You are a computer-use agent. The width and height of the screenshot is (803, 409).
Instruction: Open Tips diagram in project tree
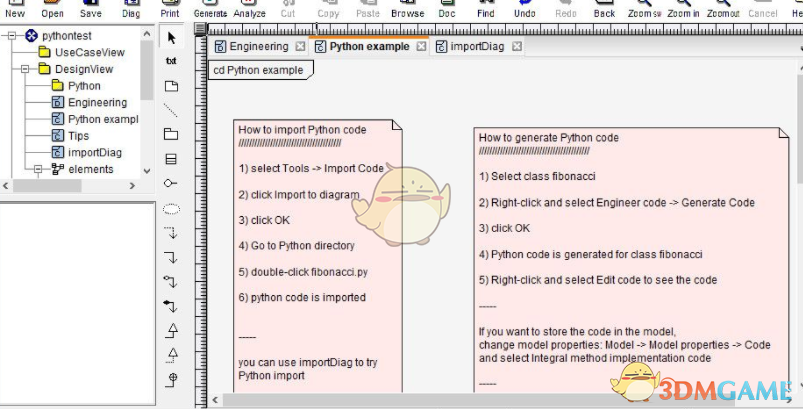(78, 136)
